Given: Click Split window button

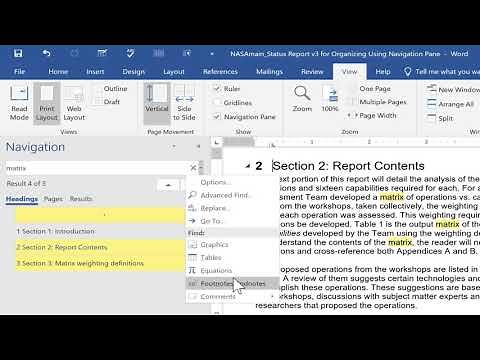Looking at the screenshot, I should [440, 118].
